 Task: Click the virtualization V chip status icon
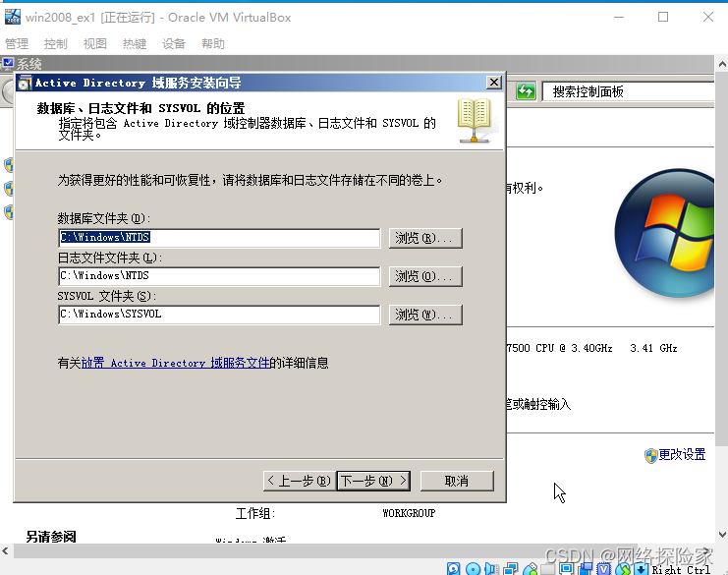coord(603,569)
